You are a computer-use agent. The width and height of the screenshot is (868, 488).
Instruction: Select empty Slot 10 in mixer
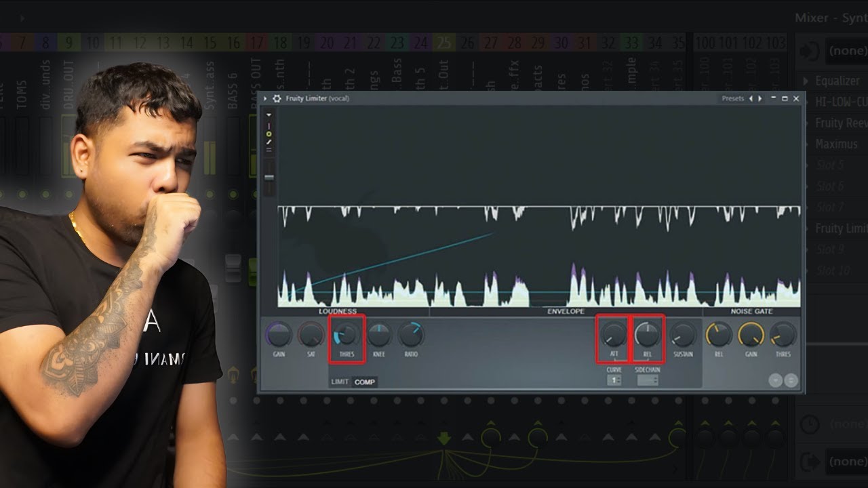click(x=833, y=270)
